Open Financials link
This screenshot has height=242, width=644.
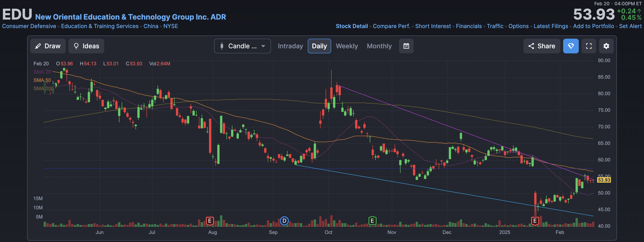pyautogui.click(x=469, y=26)
